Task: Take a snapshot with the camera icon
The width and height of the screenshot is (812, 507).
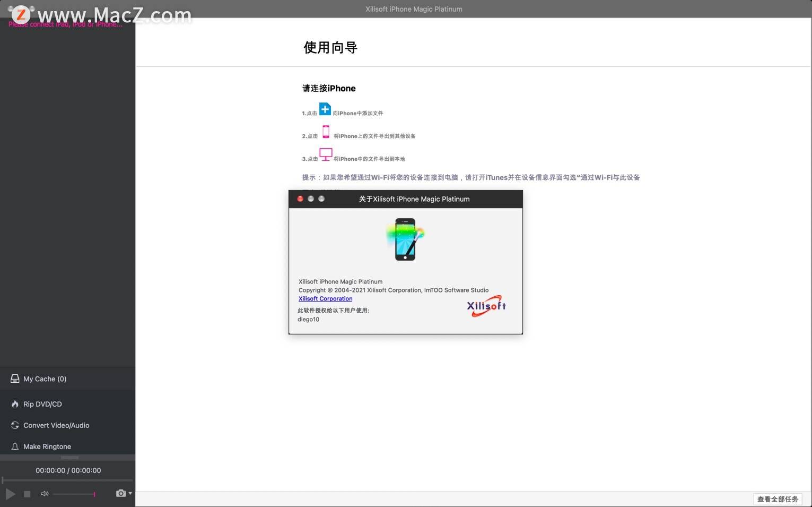Action: coord(121,493)
